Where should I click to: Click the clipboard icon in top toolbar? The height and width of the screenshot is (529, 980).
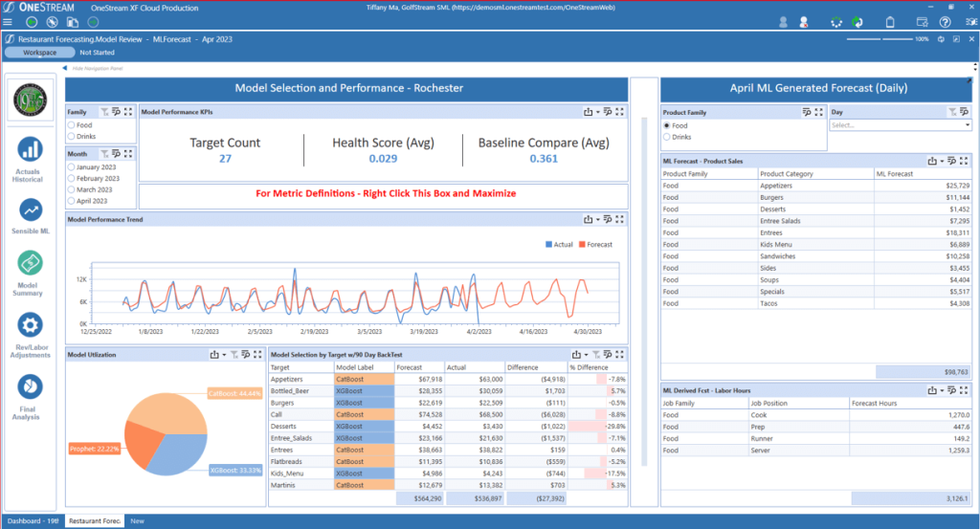(890, 23)
